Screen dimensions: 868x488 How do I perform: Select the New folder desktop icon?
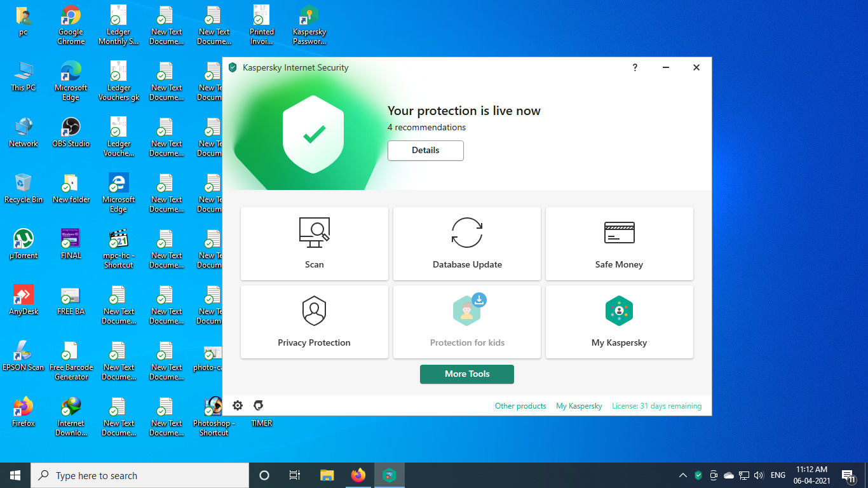(x=71, y=189)
